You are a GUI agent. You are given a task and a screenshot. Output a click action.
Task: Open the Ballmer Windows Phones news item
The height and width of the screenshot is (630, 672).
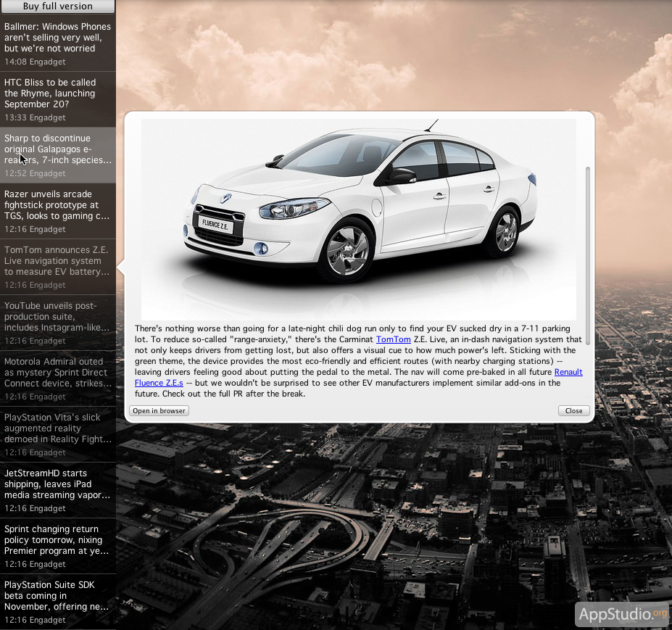click(58, 43)
